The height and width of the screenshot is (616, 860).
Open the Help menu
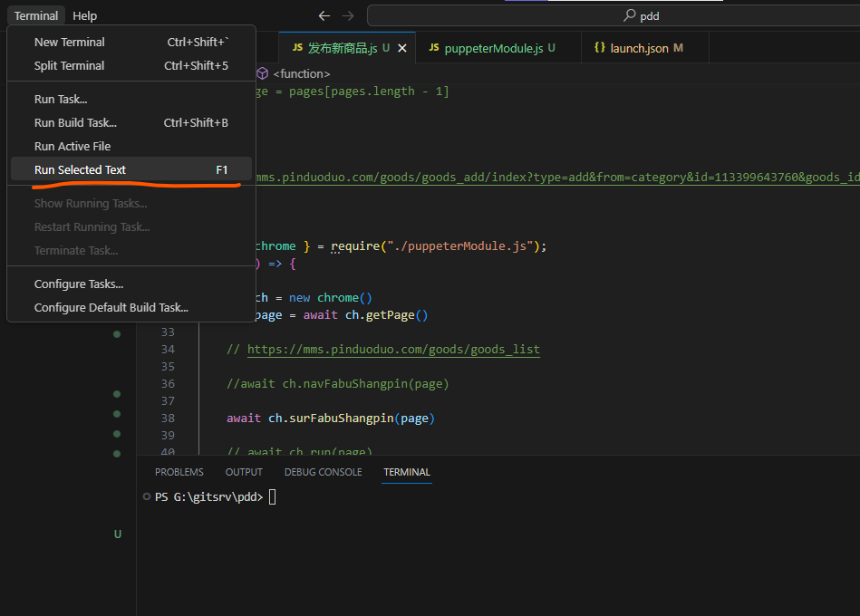(84, 15)
